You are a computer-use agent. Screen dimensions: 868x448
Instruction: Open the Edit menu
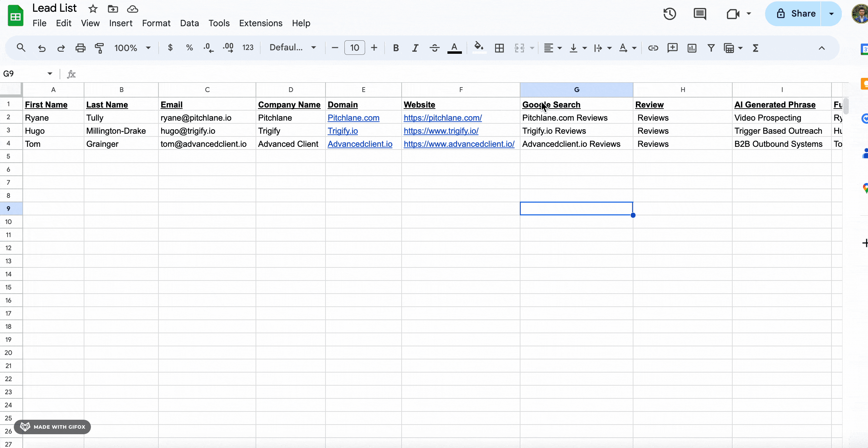(64, 23)
